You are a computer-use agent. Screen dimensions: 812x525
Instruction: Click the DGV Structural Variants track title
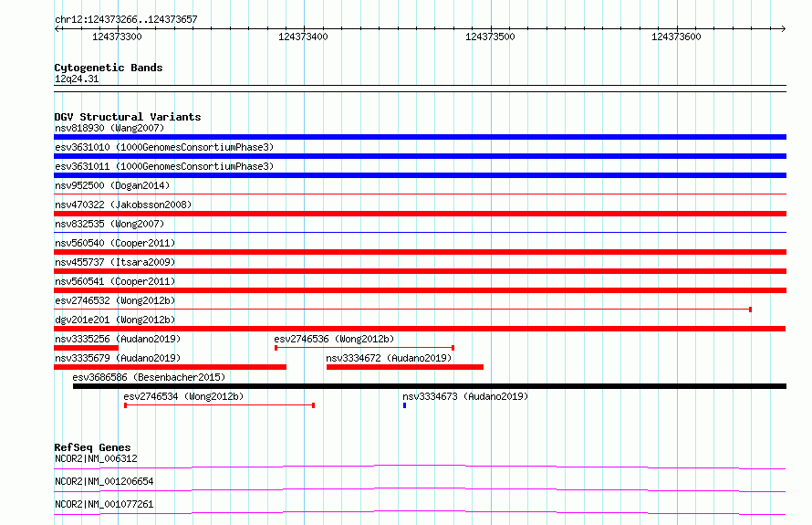tap(128, 117)
